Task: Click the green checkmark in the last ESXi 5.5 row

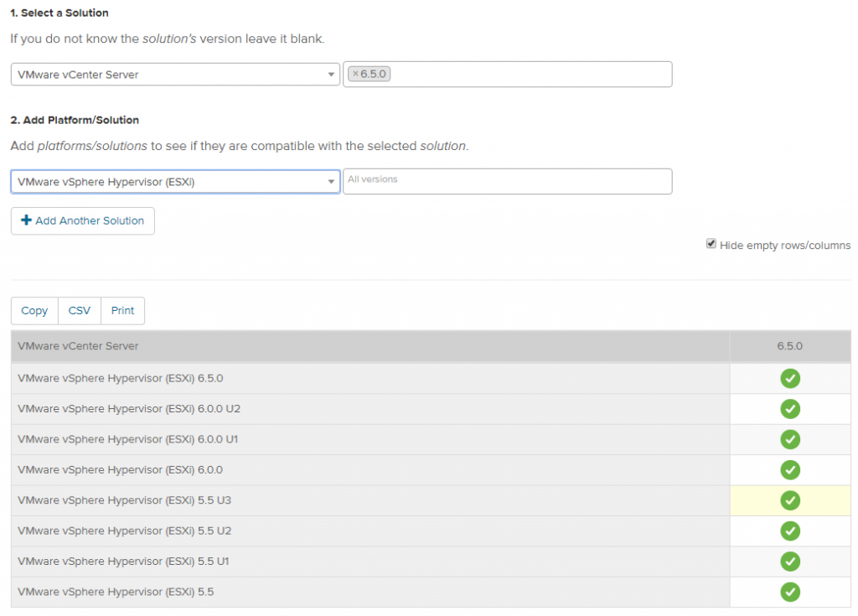Action: 789,592
